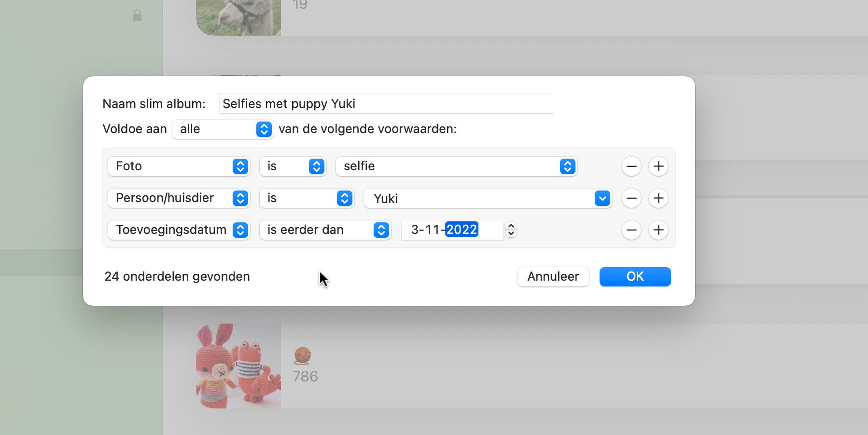Remove the Persoon/huisdier condition row
This screenshot has height=435, width=868.
coord(631,198)
